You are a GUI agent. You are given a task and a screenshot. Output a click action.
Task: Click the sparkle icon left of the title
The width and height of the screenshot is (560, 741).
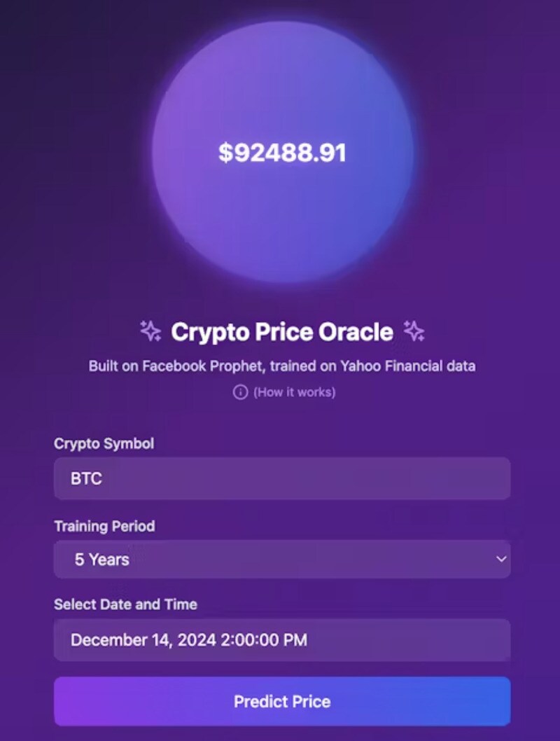click(x=150, y=331)
